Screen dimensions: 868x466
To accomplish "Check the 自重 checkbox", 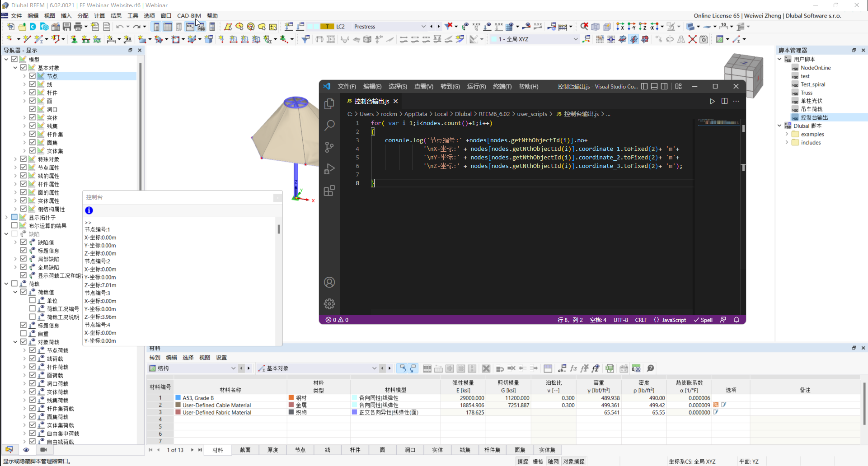I will point(23,334).
